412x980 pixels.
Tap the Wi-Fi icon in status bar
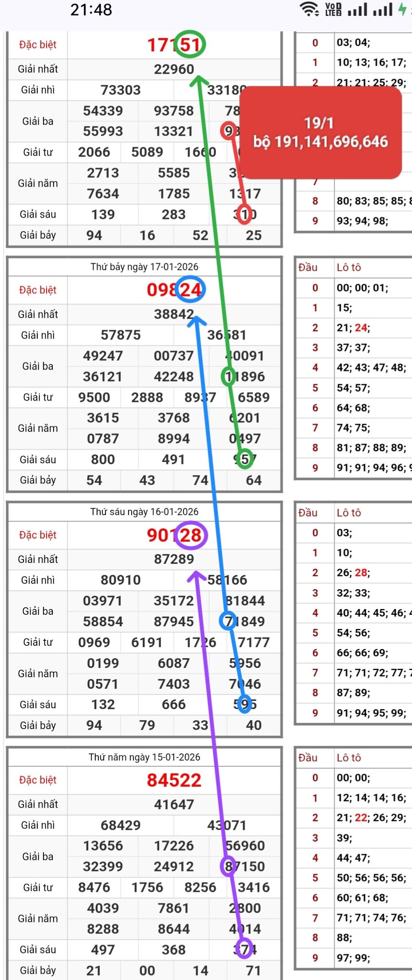coord(309,9)
